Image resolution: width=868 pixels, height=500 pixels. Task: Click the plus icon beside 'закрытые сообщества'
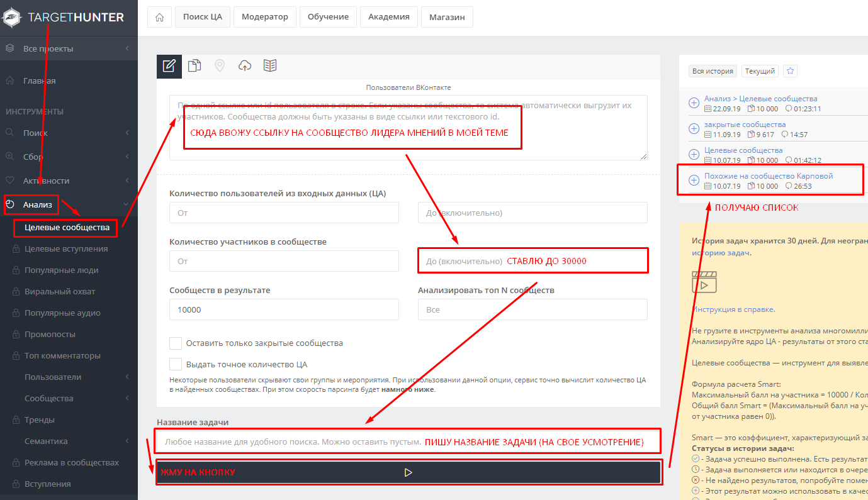694,129
